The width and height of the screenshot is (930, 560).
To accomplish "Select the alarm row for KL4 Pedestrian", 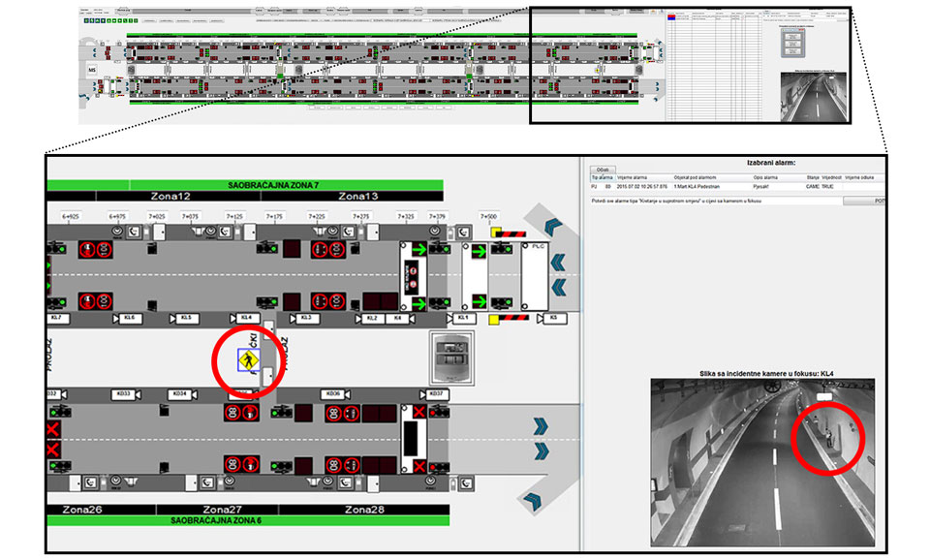I will (738, 187).
